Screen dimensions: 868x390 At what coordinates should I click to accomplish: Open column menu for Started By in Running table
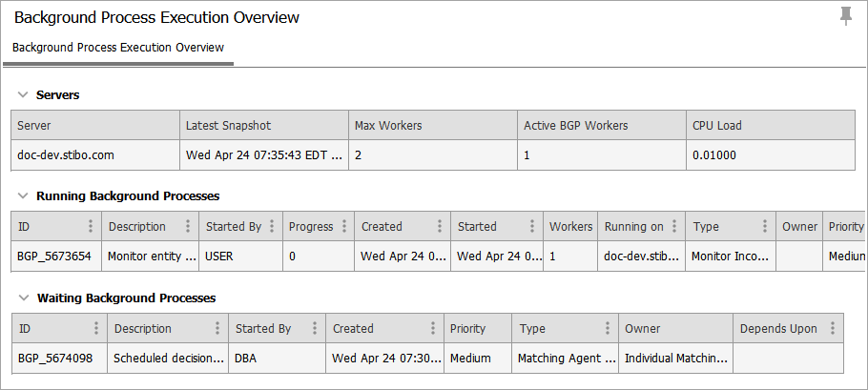pos(273,227)
